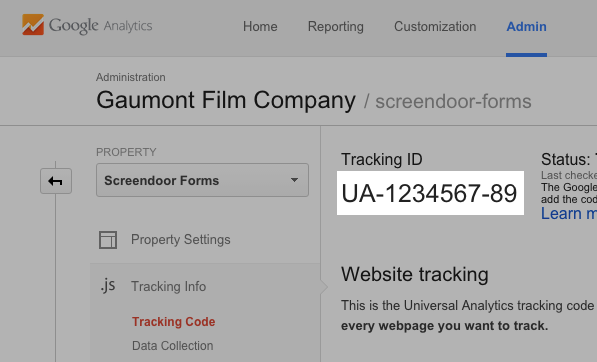Select the Tracking Code menu item
Viewport: 597px width, 362px height.
tap(174, 322)
